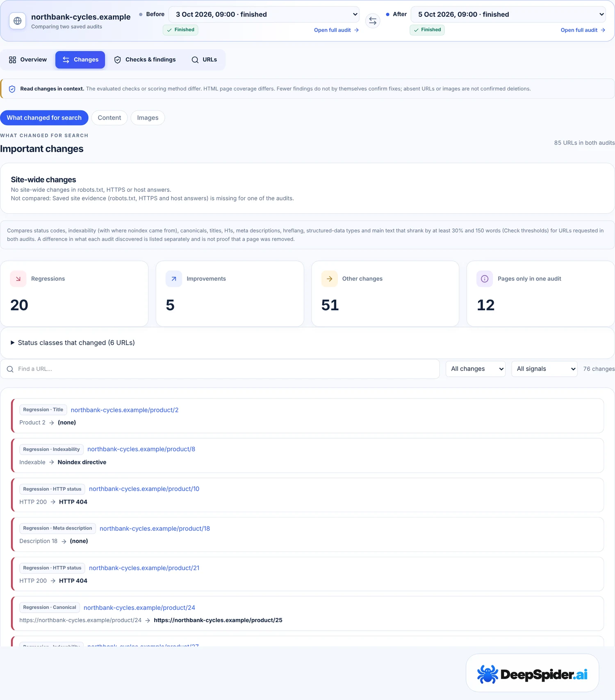
Task: Click the info icon for Pages only in one audit
Action: tap(485, 279)
